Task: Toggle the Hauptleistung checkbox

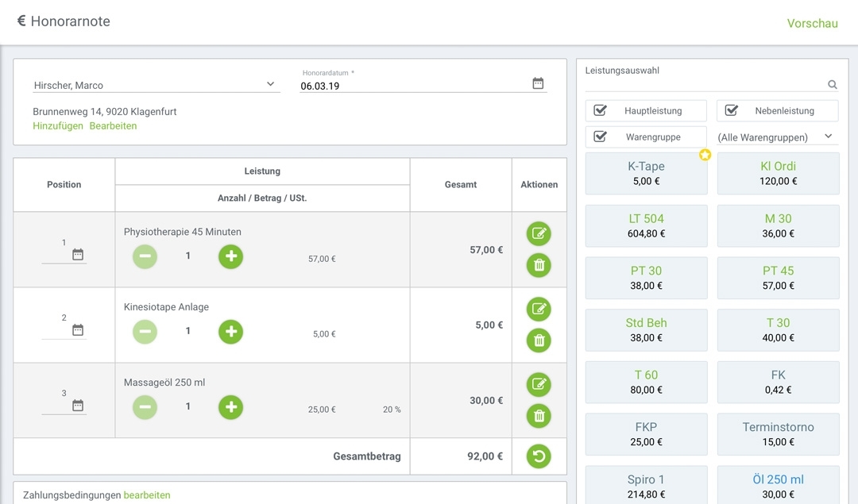Action: [601, 110]
